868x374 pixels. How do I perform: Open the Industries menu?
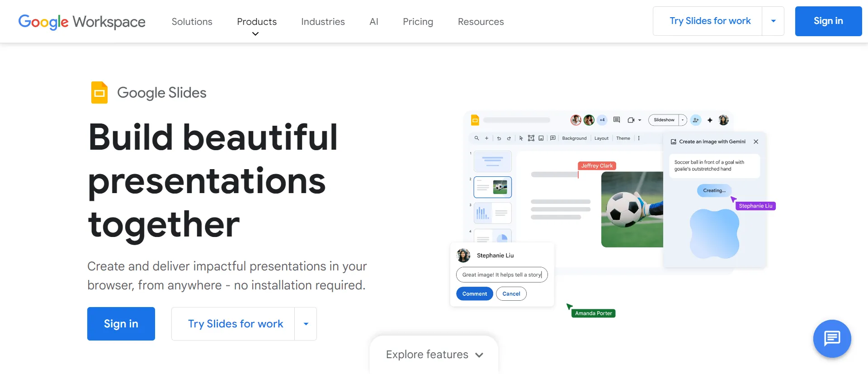point(323,22)
